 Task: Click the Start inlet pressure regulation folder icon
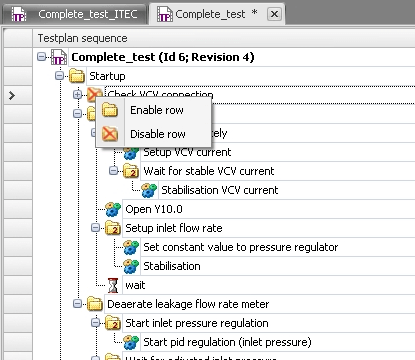click(x=113, y=323)
